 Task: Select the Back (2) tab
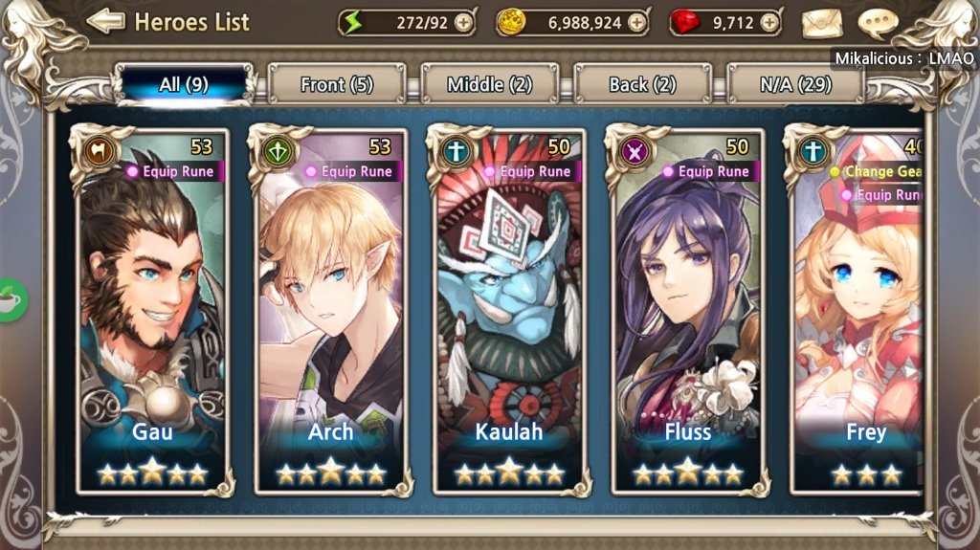pos(642,84)
